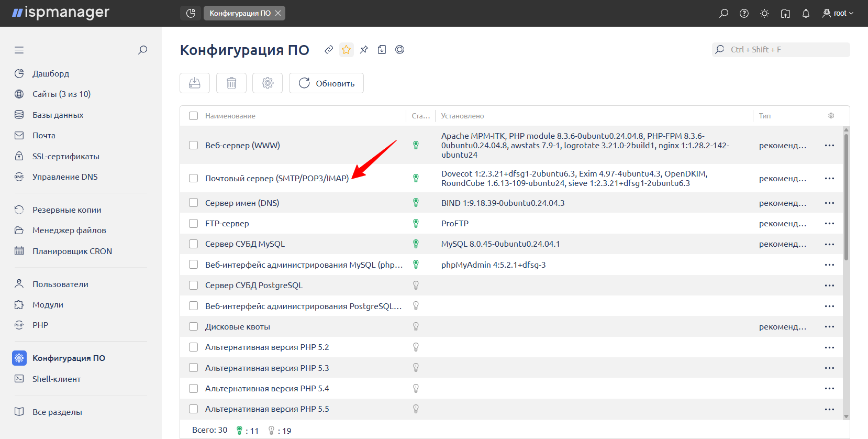Add page to favorites with star icon
The height and width of the screenshot is (439, 868).
pos(346,50)
